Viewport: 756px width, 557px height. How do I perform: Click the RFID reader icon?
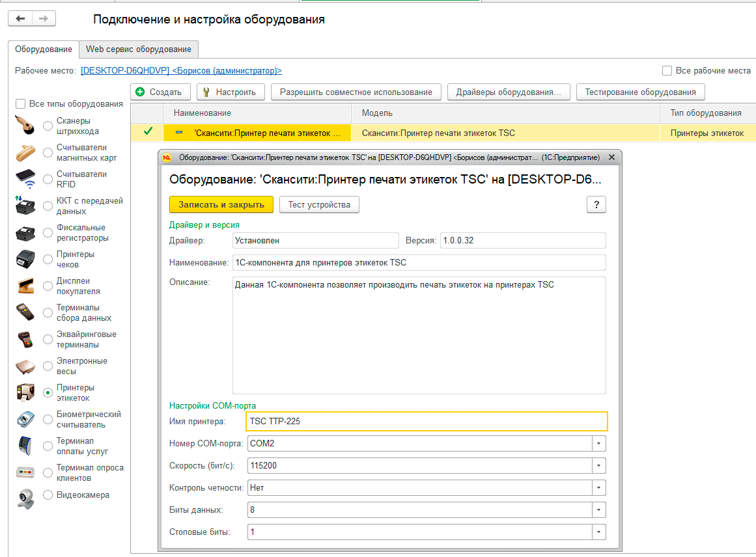[x=25, y=180]
